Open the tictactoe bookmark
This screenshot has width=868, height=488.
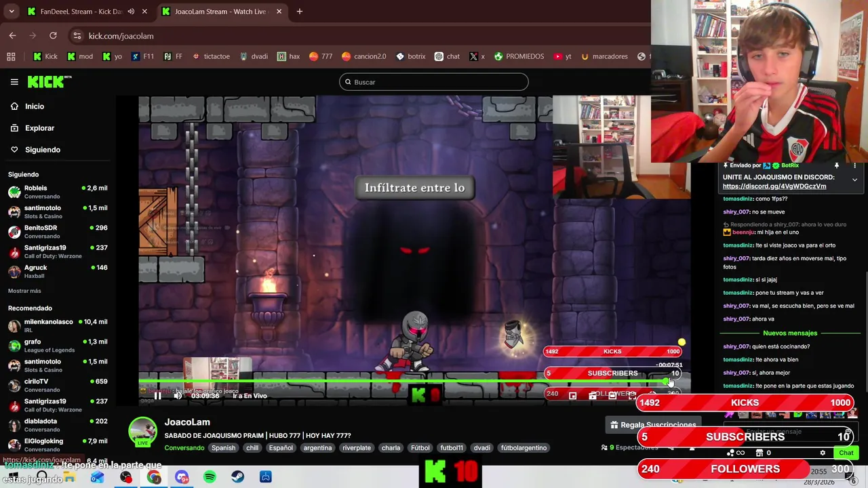(211, 57)
